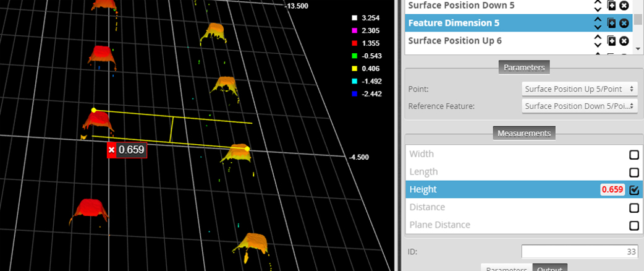
Task: Tick the Distance measurement checkbox
Action: (x=633, y=208)
